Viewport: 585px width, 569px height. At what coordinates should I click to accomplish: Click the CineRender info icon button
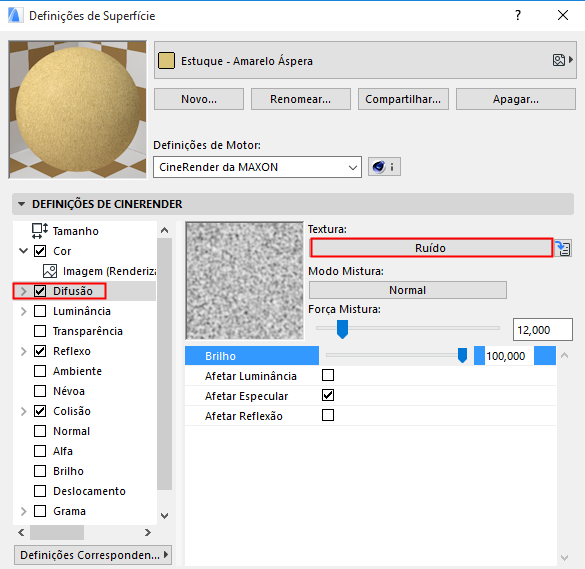pos(384,166)
